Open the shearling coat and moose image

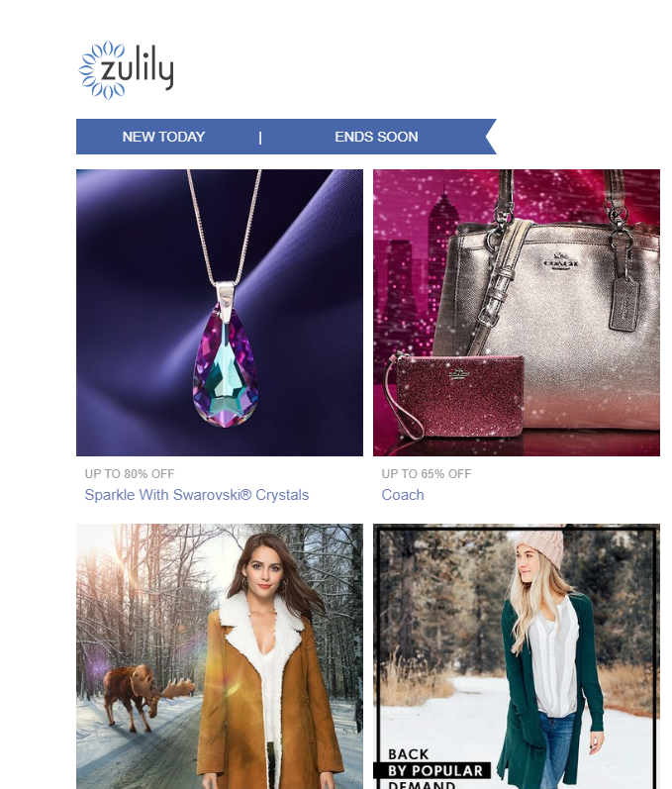coord(220,656)
